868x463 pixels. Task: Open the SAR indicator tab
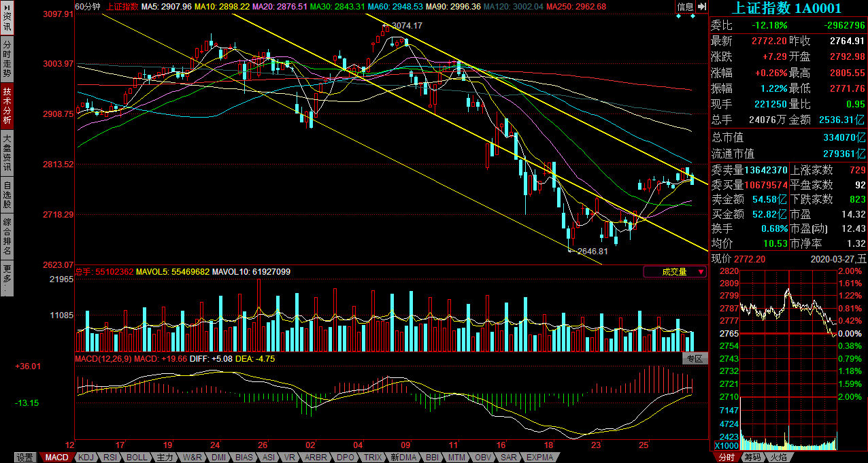(x=509, y=458)
